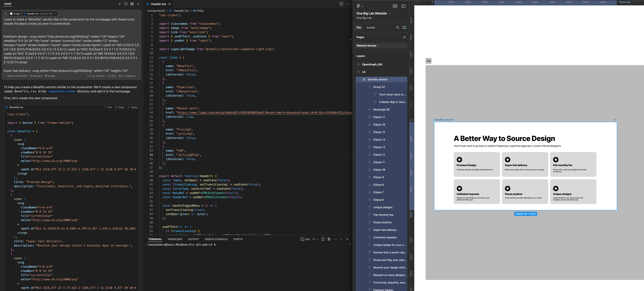The height and width of the screenshot is (291, 644).
Task: Click the Figma A? check designs icon
Action: (395, 6)
